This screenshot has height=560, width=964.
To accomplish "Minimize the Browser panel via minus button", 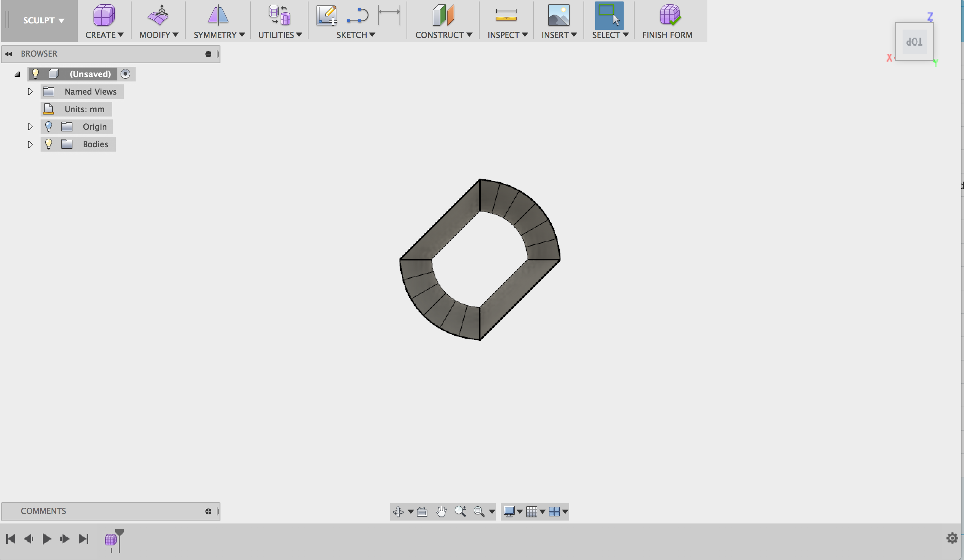I will [208, 54].
